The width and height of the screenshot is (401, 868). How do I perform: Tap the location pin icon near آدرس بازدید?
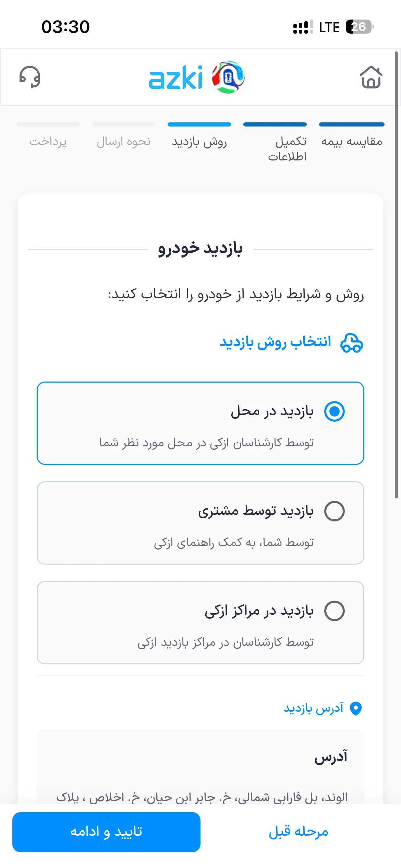[x=356, y=708]
